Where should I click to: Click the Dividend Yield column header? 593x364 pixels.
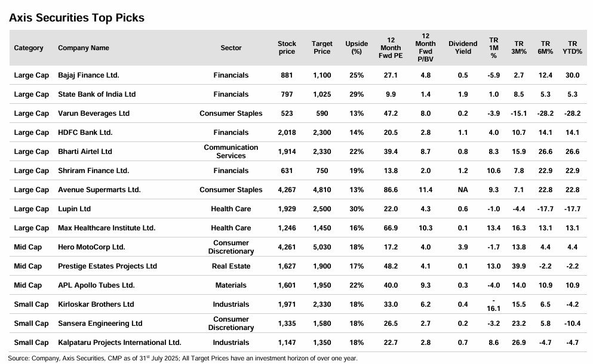[x=463, y=48]
